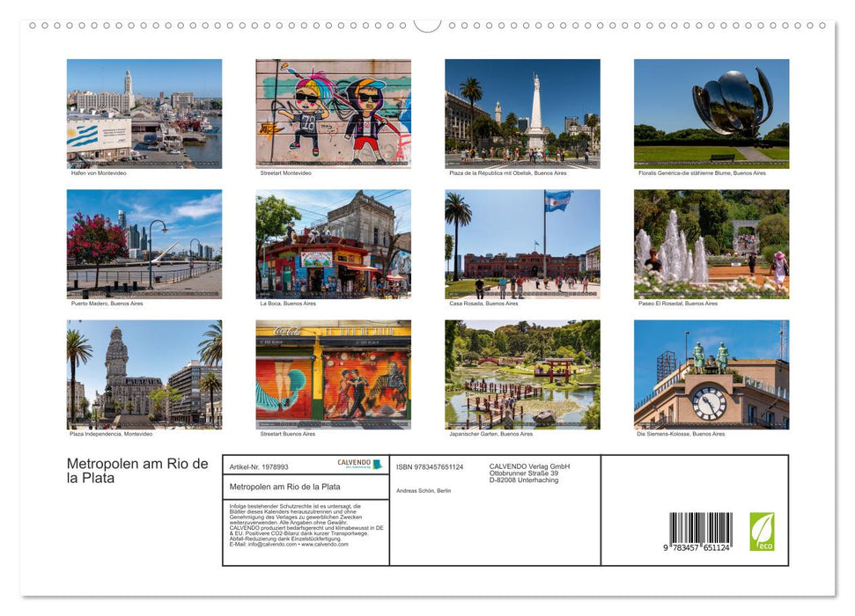855x616 pixels.
Task: Select the Plaza de la República mit Obelisk photo
Action: click(522, 113)
